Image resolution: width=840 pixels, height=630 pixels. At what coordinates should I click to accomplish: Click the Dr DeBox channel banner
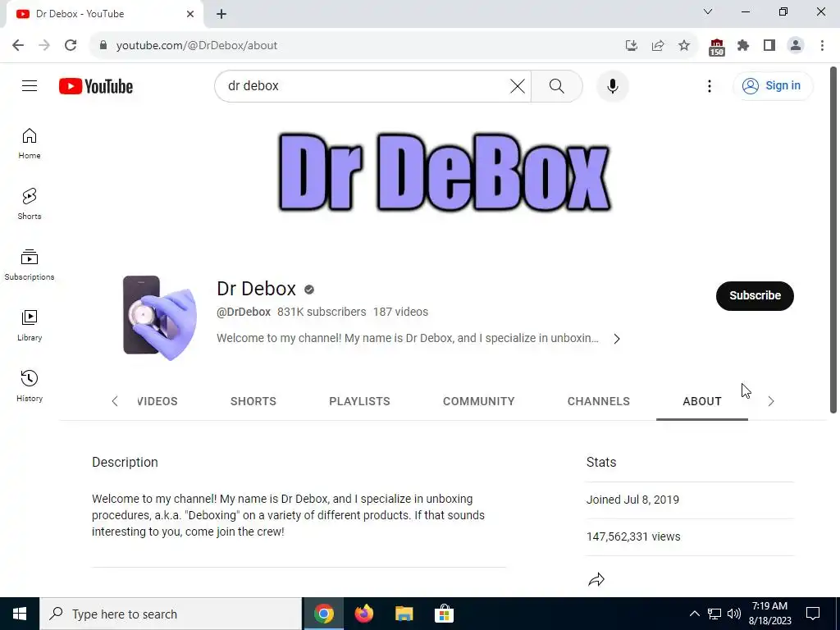pyautogui.click(x=444, y=172)
